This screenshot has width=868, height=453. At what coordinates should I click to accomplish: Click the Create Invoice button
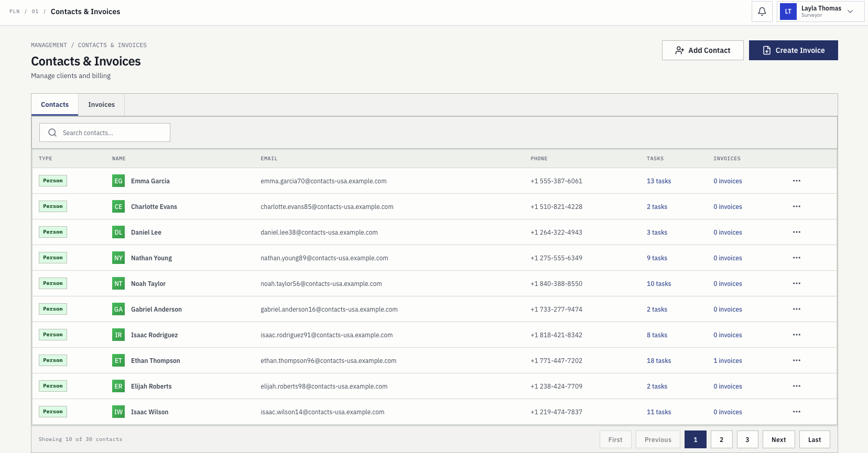[x=793, y=50]
